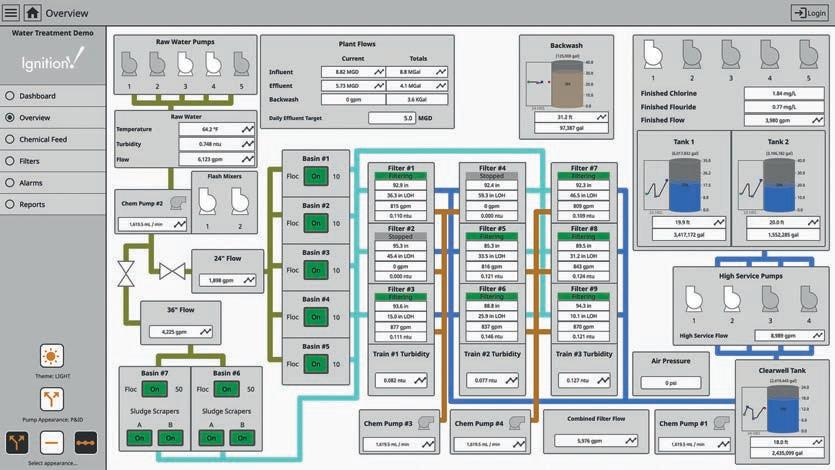835x470 pixels.
Task: Open the hamburger menu icon
Action: click(11, 12)
